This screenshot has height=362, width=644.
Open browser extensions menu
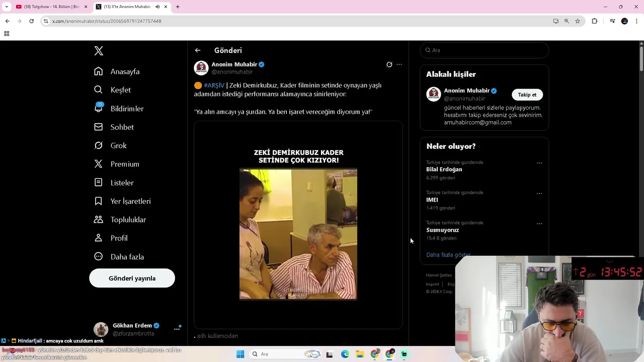point(595,21)
